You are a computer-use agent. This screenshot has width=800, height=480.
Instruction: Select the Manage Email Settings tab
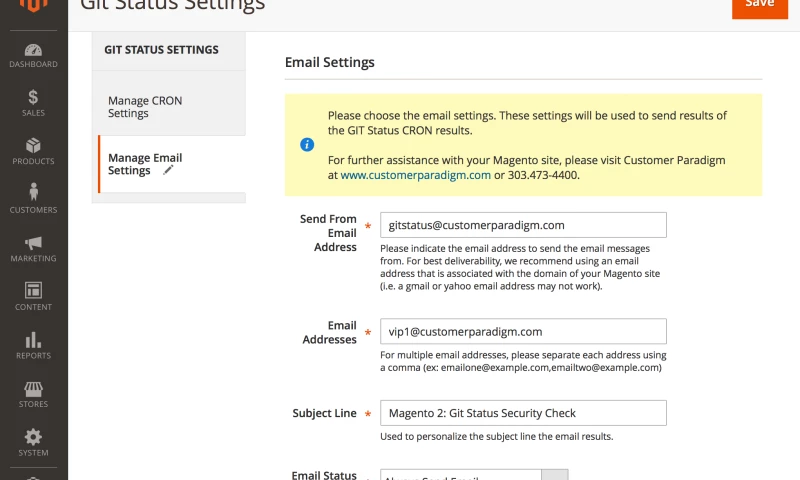point(145,164)
